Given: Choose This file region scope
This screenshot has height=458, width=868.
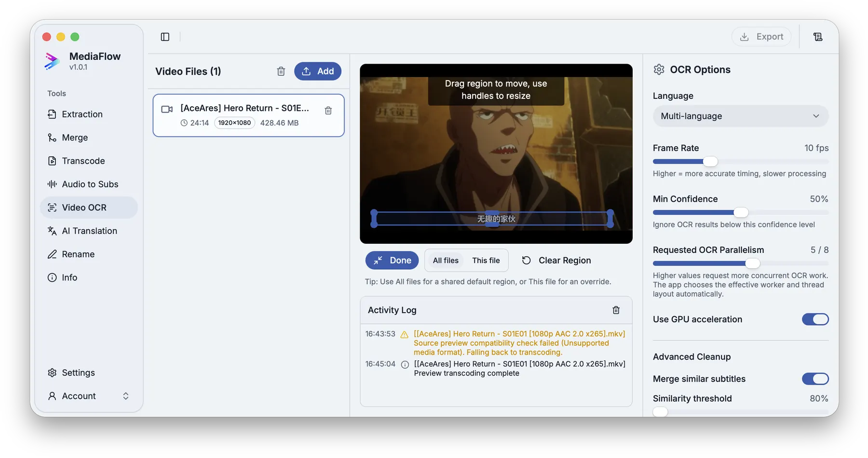Looking at the screenshot, I should (x=486, y=261).
